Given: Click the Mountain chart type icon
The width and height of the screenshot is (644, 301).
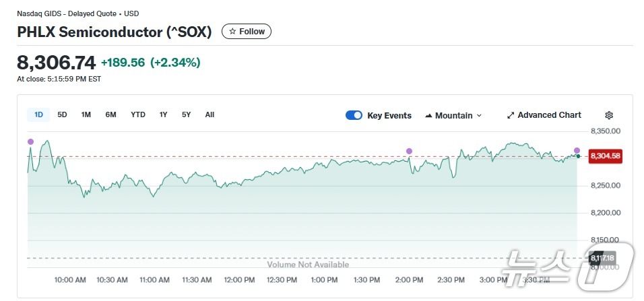Looking at the screenshot, I should [428, 116].
